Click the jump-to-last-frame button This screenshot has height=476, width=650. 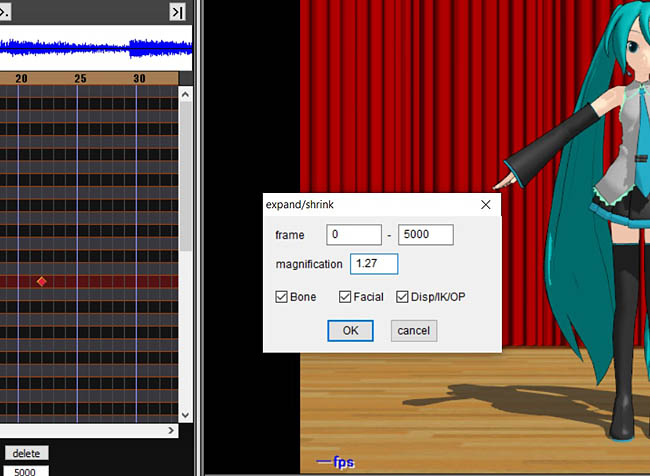point(177,12)
